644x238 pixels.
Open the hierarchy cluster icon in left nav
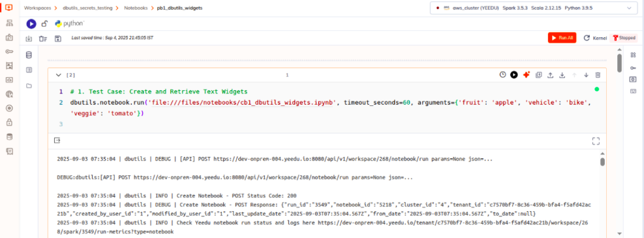coord(9,23)
